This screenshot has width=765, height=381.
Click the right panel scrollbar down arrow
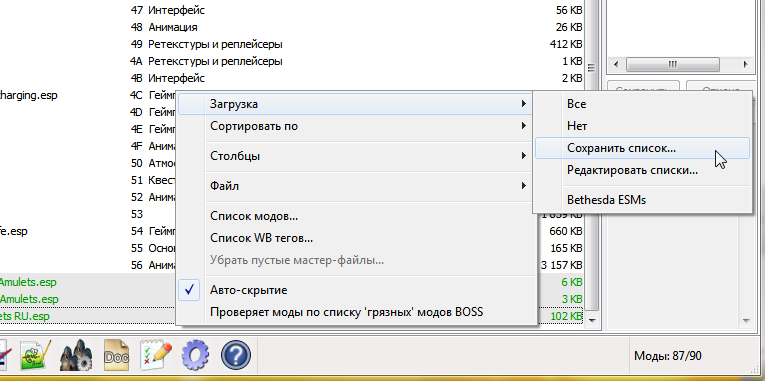pos(746,321)
